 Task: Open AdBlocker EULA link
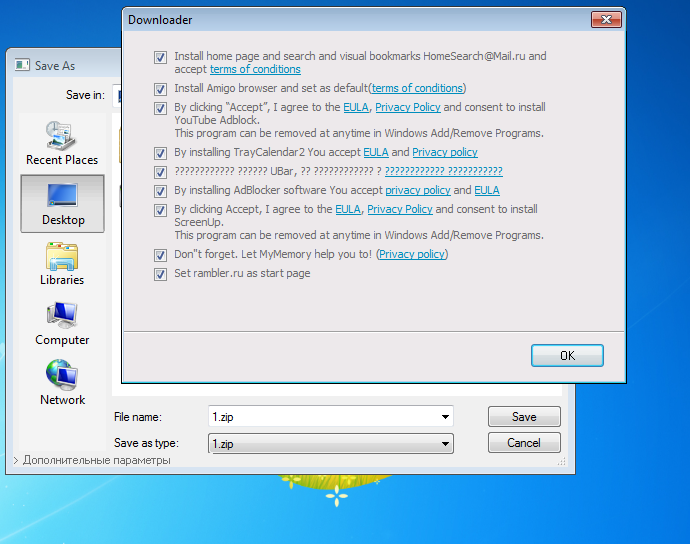487,190
